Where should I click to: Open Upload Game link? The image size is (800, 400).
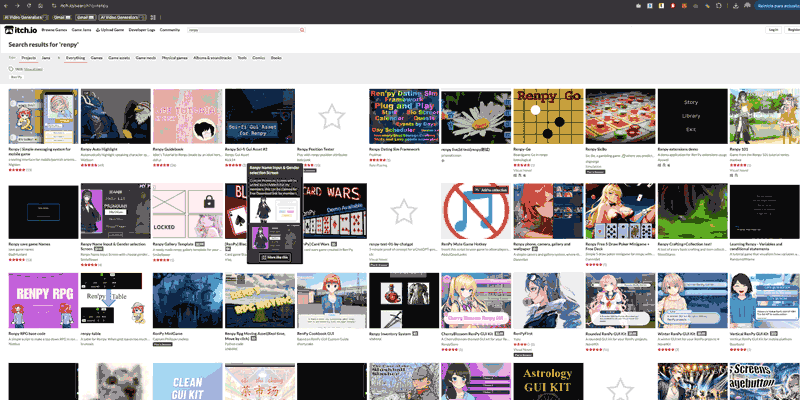coord(110,30)
